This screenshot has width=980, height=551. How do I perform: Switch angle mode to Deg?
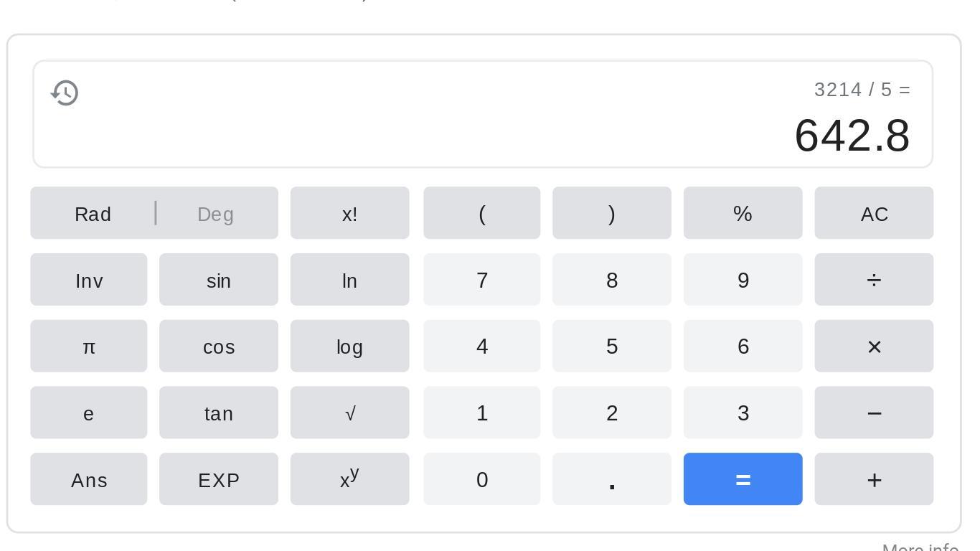click(215, 214)
